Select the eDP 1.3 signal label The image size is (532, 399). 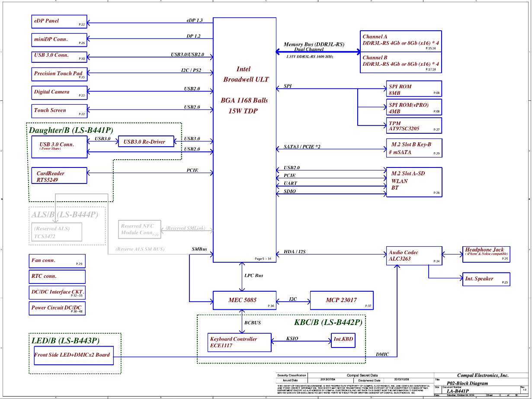[195, 20]
